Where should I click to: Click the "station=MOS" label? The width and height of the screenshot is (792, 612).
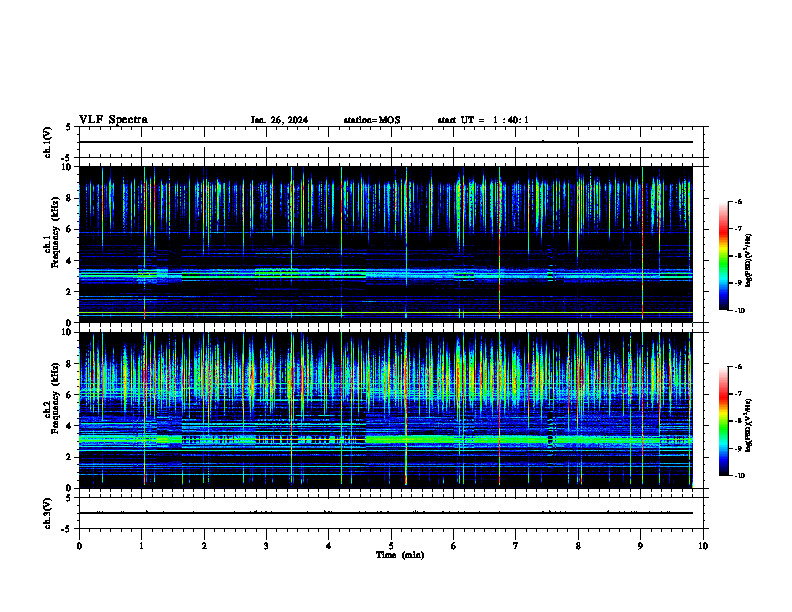pyautogui.click(x=372, y=120)
